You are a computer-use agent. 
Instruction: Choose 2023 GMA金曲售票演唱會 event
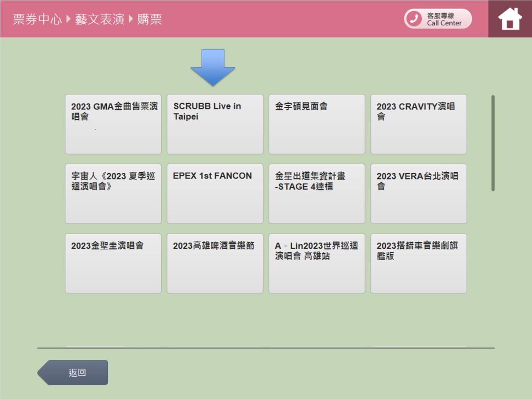tap(113, 124)
